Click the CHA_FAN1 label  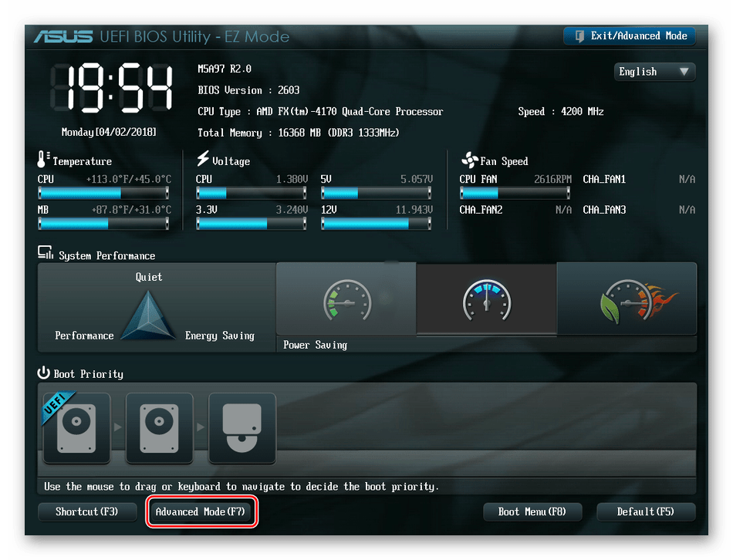click(x=604, y=179)
